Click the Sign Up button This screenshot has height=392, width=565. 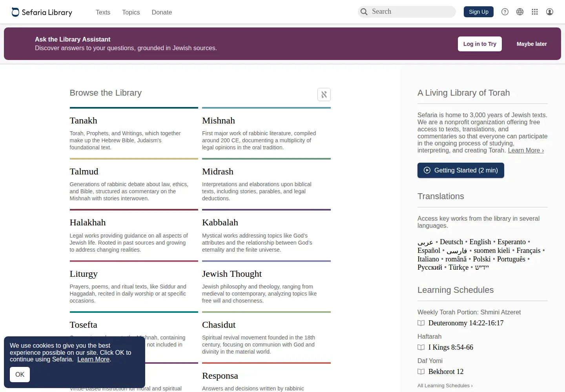click(479, 12)
